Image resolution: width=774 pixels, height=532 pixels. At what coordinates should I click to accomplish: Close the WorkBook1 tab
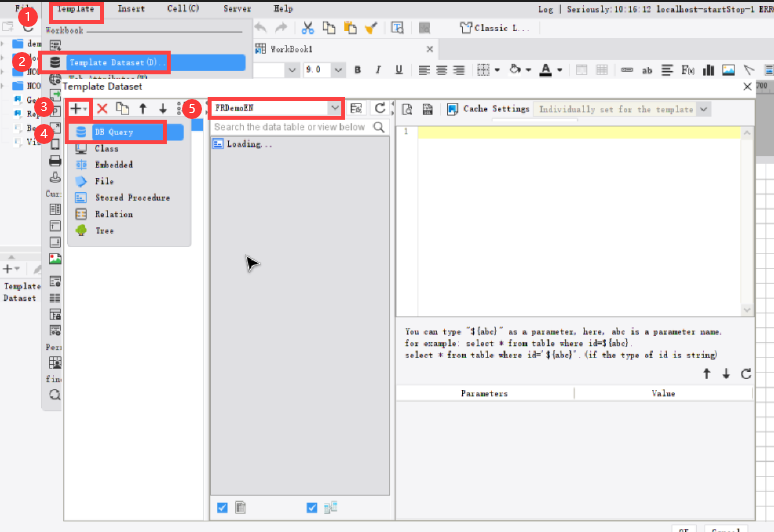430,49
